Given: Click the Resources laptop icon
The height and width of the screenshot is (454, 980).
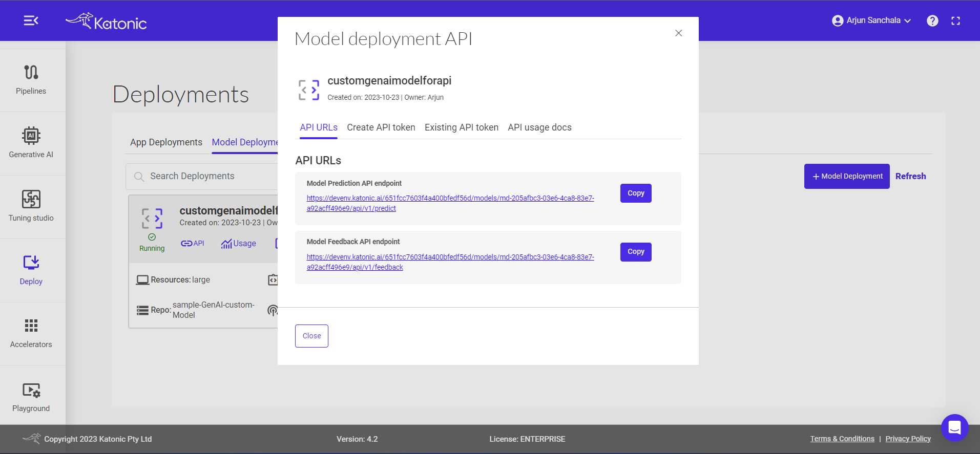Looking at the screenshot, I should pos(142,280).
